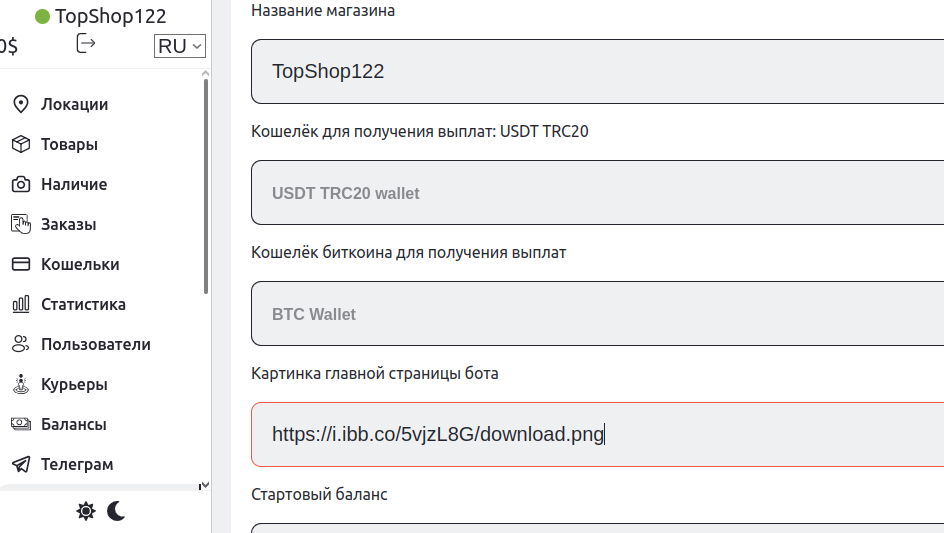Click the Locations map pin icon
Viewport: 944px width, 533px height.
[20, 104]
